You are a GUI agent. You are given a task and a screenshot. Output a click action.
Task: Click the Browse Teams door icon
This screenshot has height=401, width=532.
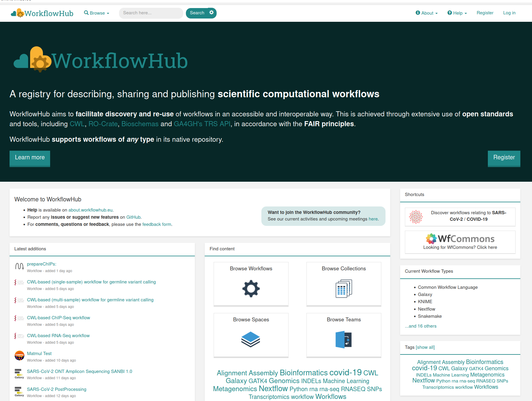tap(343, 340)
